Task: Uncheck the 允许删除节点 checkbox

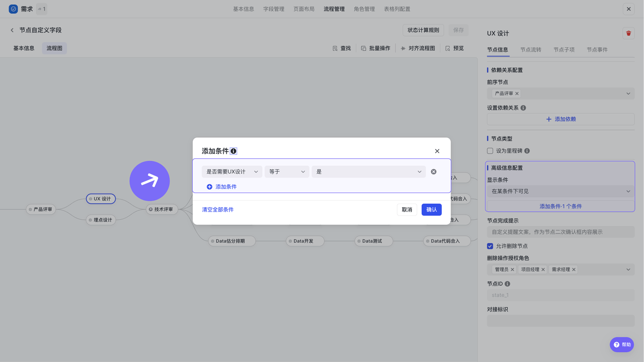Action: [x=490, y=246]
